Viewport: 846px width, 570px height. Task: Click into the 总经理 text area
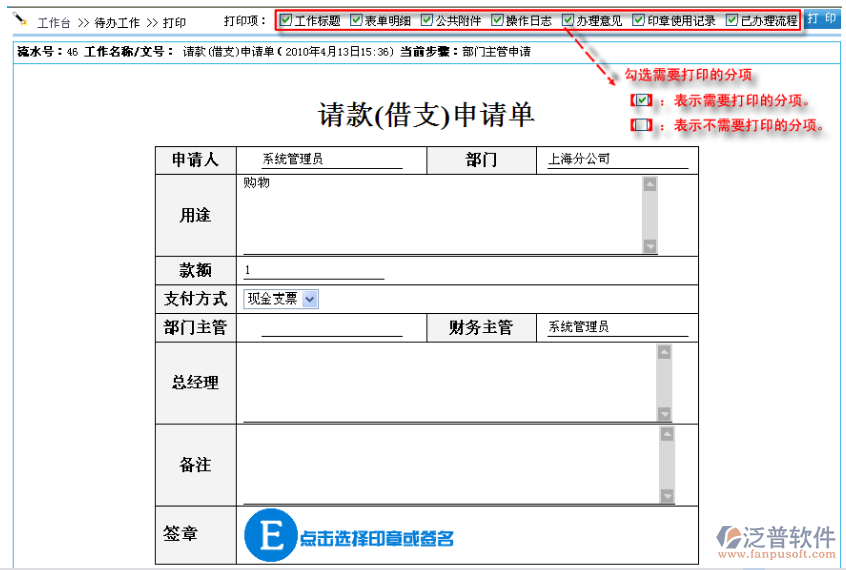coord(449,383)
